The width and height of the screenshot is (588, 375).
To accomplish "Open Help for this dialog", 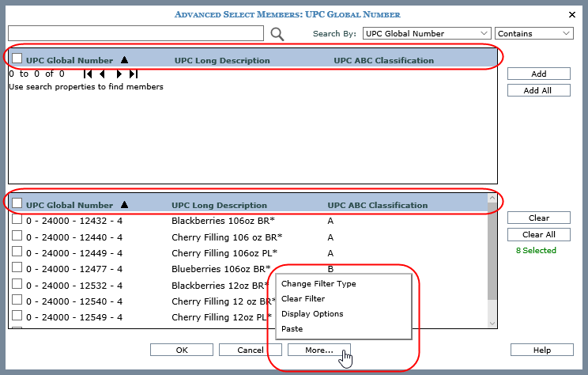I will click(x=542, y=350).
